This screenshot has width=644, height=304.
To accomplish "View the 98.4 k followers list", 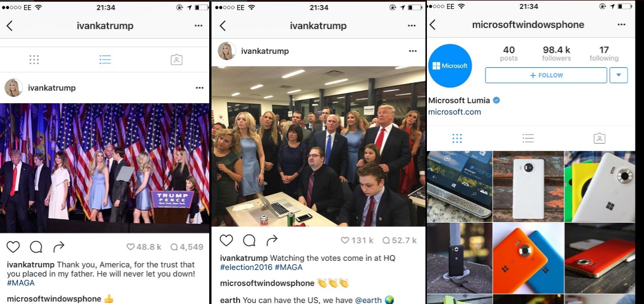I will pos(556,54).
